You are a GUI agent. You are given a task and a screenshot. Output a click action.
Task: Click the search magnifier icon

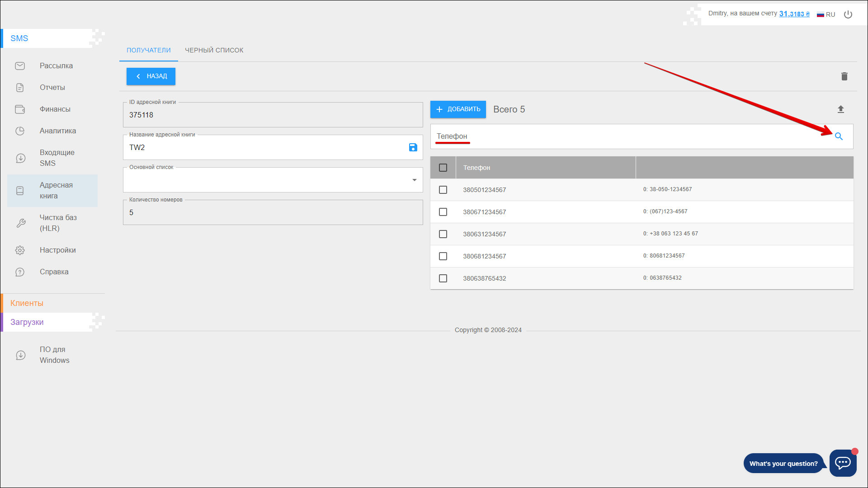pos(839,136)
